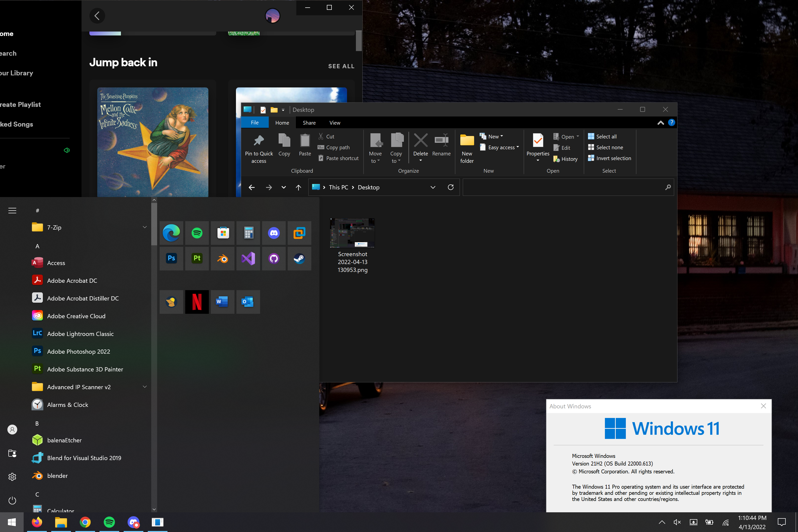The image size is (798, 532).
Task: Open the Share ribbon tab
Action: pyautogui.click(x=309, y=123)
